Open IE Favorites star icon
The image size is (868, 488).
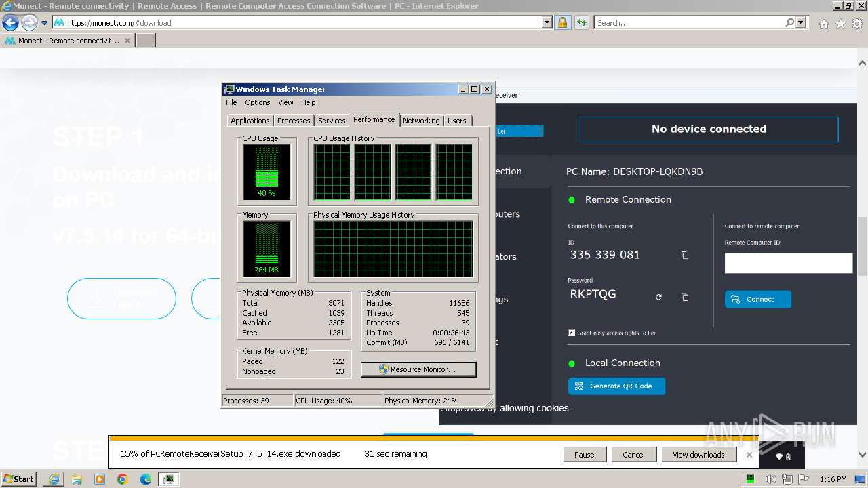pyautogui.click(x=840, y=24)
